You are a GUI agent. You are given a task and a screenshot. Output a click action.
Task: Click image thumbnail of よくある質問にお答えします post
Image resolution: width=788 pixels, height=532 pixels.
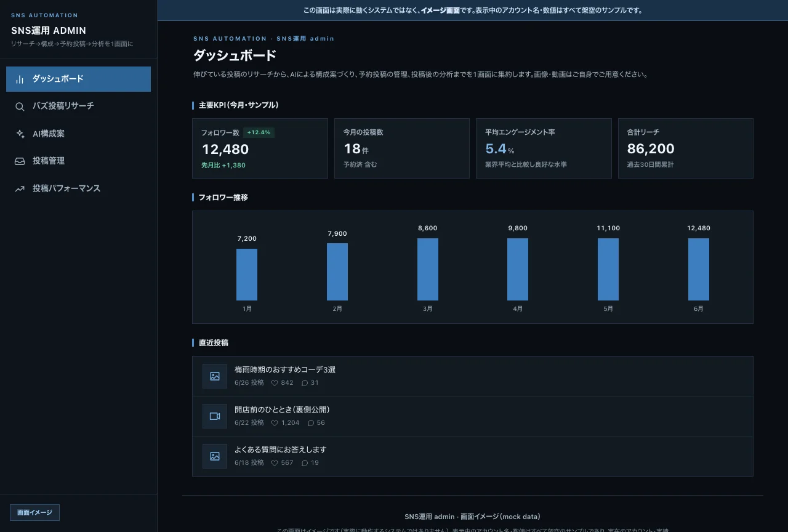point(215,456)
